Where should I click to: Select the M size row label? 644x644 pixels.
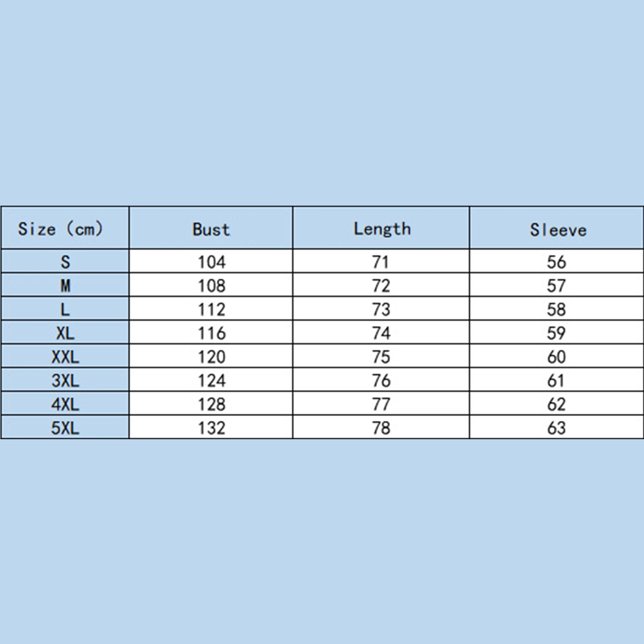[65, 286]
